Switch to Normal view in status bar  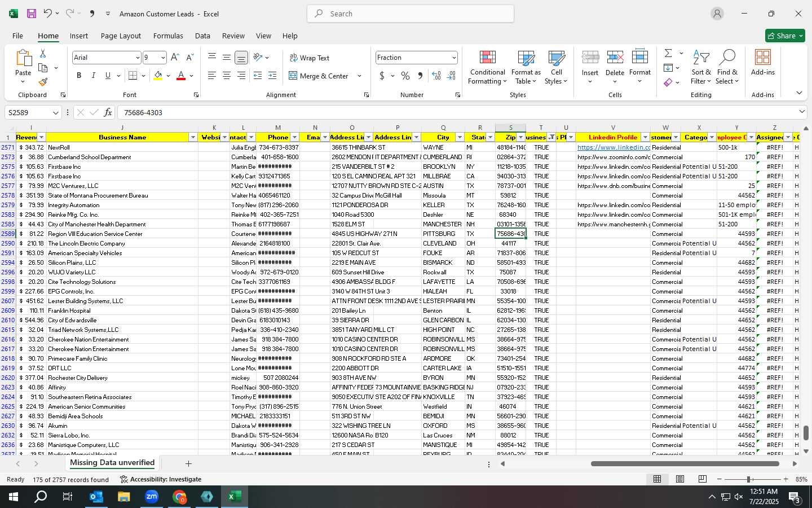coord(657,479)
